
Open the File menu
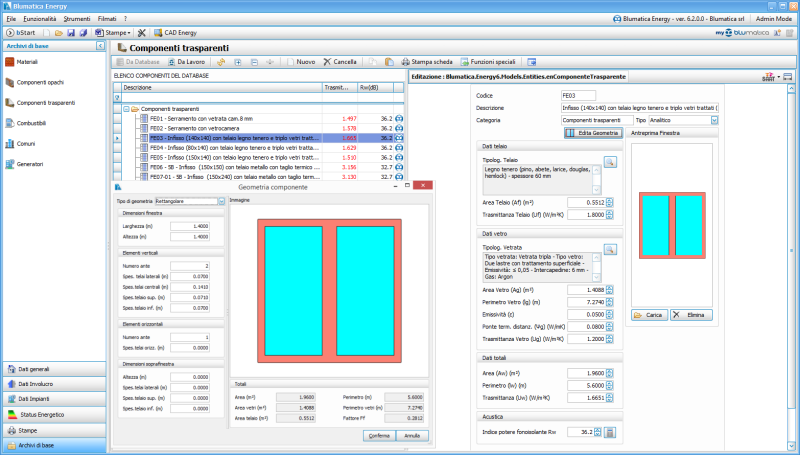[11, 19]
